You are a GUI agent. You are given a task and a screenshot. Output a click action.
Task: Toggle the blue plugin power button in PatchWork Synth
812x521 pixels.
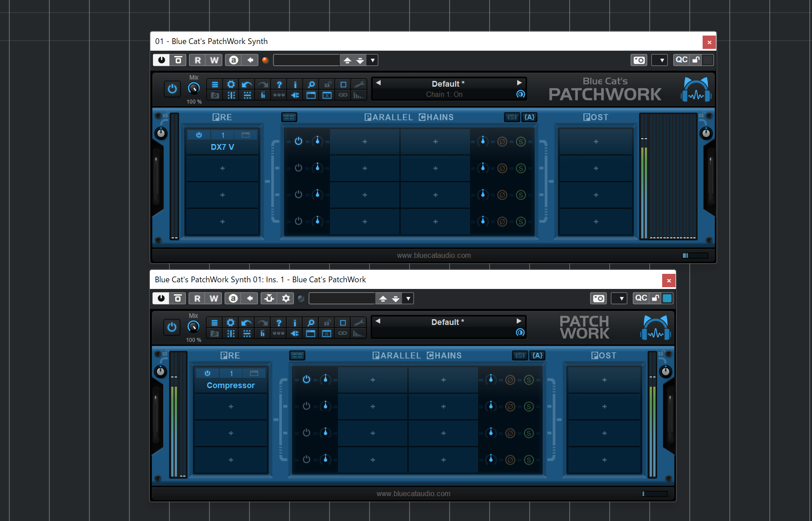coord(172,89)
